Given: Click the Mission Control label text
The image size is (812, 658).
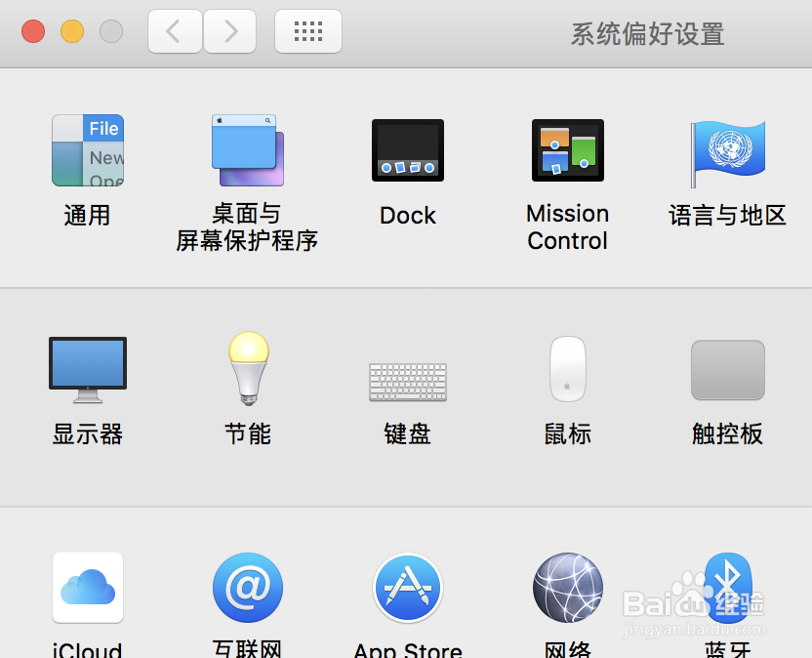Looking at the screenshot, I should click(568, 226).
